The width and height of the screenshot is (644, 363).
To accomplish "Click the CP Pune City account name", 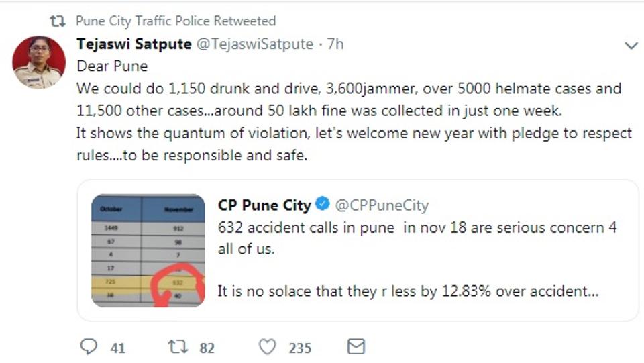I will point(264,205).
